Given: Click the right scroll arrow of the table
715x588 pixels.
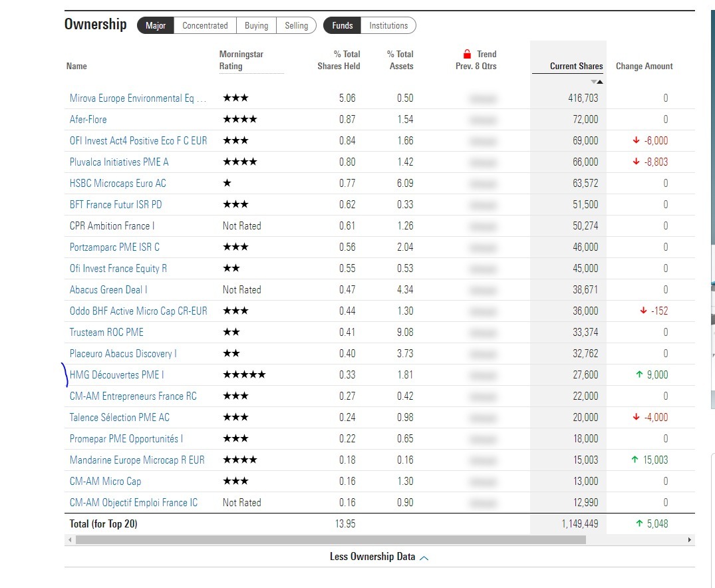Looking at the screenshot, I should pyautogui.click(x=689, y=539).
